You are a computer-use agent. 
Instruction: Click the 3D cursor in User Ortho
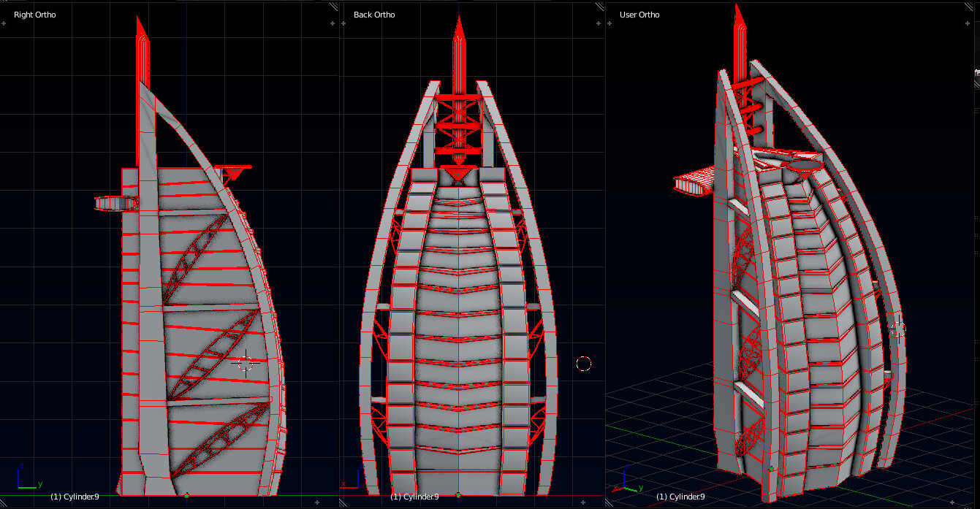[898, 329]
